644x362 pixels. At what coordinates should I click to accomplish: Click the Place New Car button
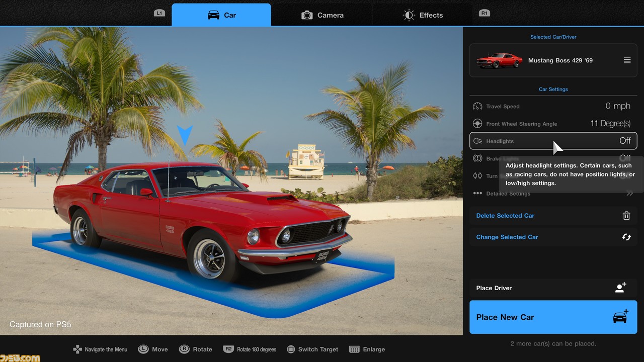click(553, 317)
